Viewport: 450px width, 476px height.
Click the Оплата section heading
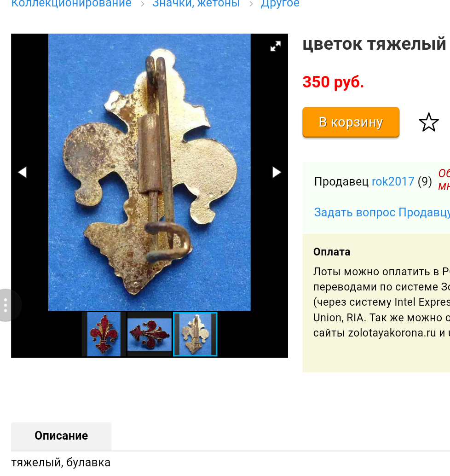(x=332, y=252)
